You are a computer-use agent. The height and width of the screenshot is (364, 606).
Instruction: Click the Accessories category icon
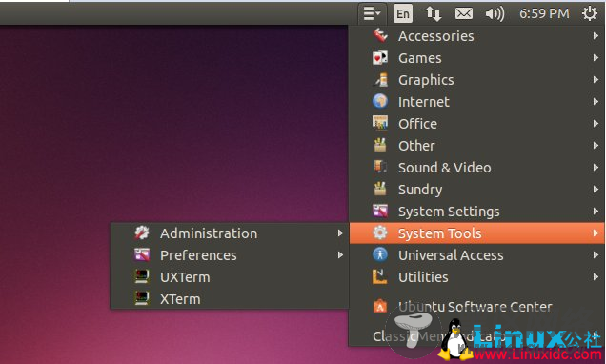tap(380, 36)
